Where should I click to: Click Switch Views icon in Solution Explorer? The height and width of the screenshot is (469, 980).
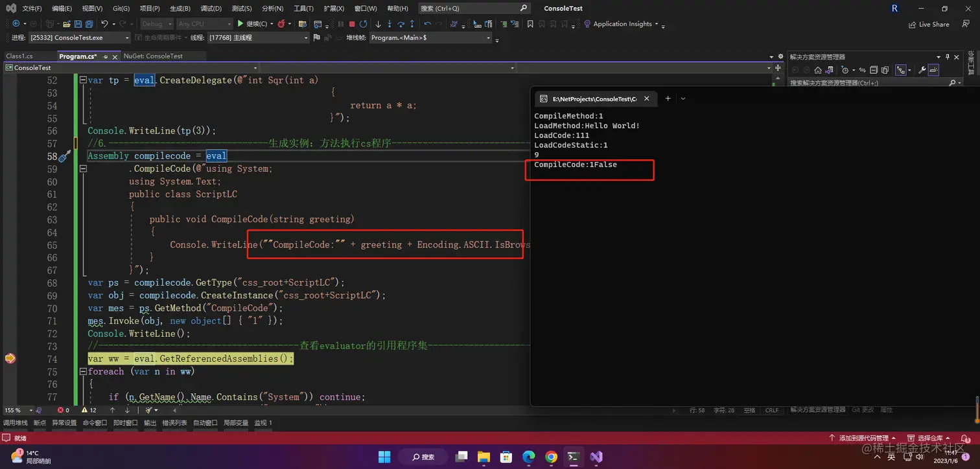[x=829, y=70]
